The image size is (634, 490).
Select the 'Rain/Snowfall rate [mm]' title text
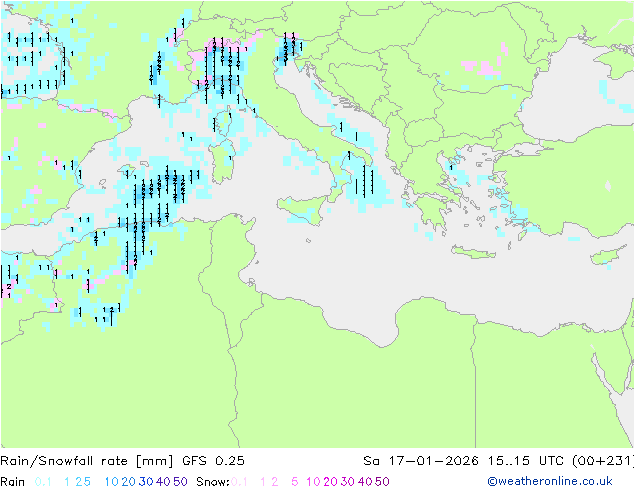point(87,461)
